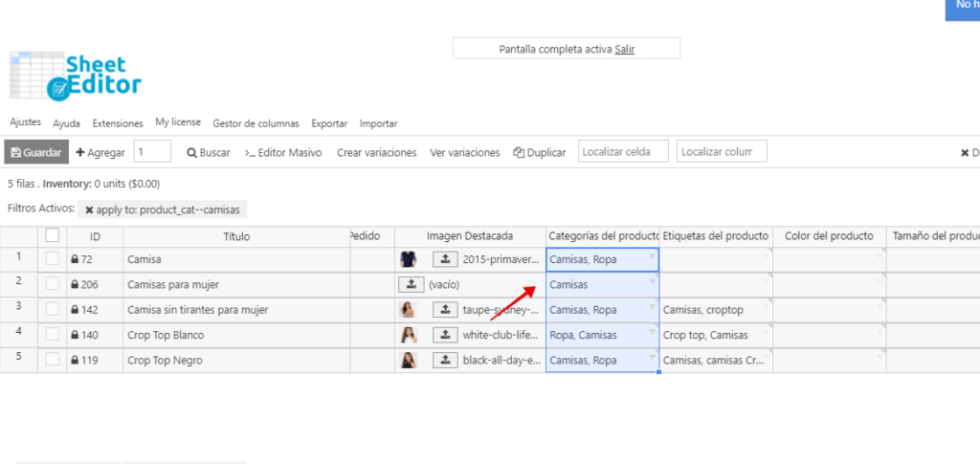980x464 pixels.
Task: Check the checkbox for row 1 Camisa
Action: (53, 258)
